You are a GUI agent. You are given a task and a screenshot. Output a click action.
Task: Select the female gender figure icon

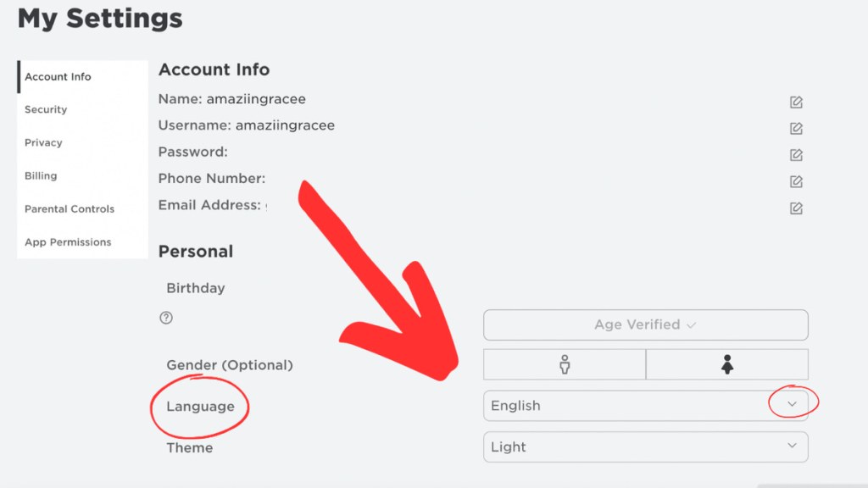(726, 364)
